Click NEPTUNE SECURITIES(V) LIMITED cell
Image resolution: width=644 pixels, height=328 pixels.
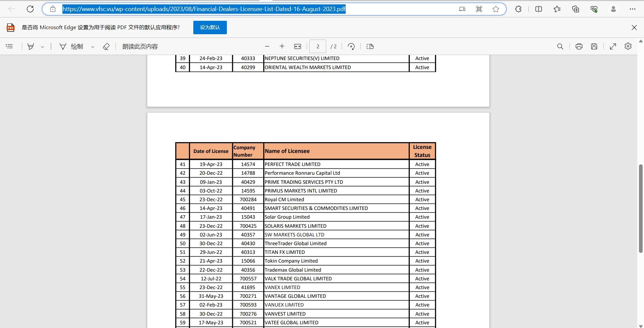(336, 58)
